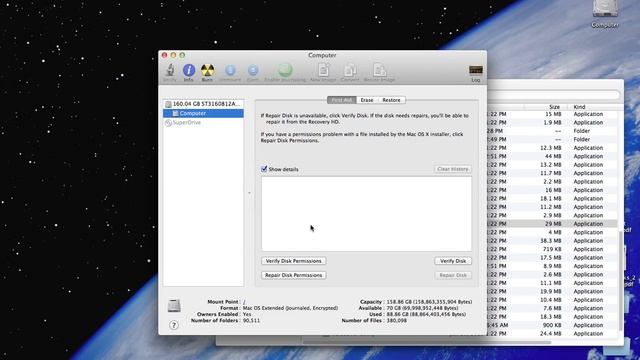Select the 719 KB Application row in Finder
The width and height of the screenshot is (640, 360).
[x=552, y=249]
